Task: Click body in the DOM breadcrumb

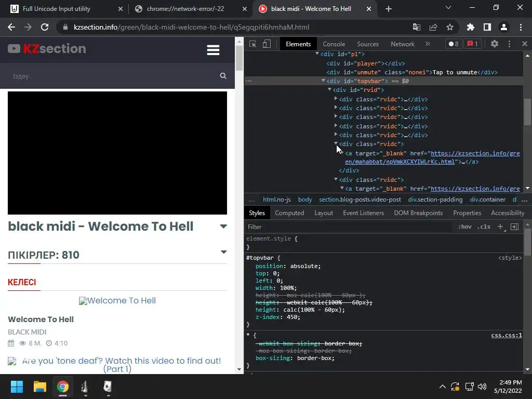Action: [305, 199]
